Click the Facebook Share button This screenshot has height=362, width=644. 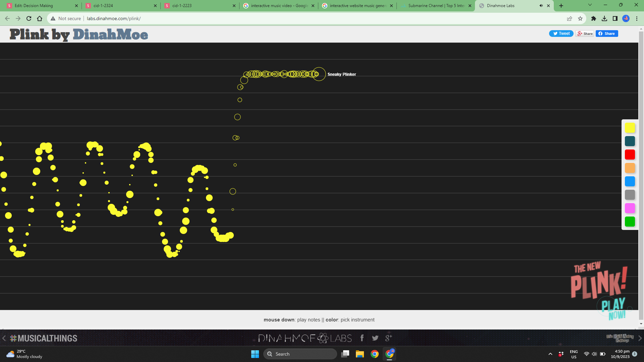[x=606, y=34]
